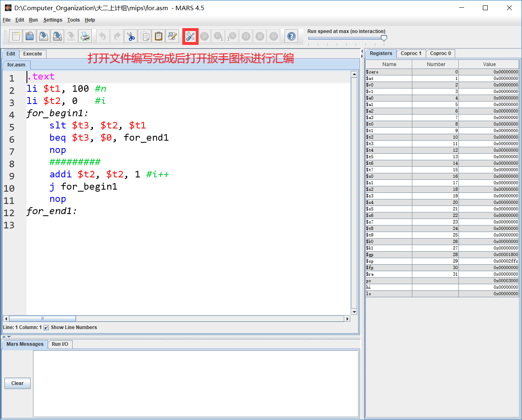This screenshot has width=522, height=420.
Task: Select the for.asm file tab
Action: point(16,65)
